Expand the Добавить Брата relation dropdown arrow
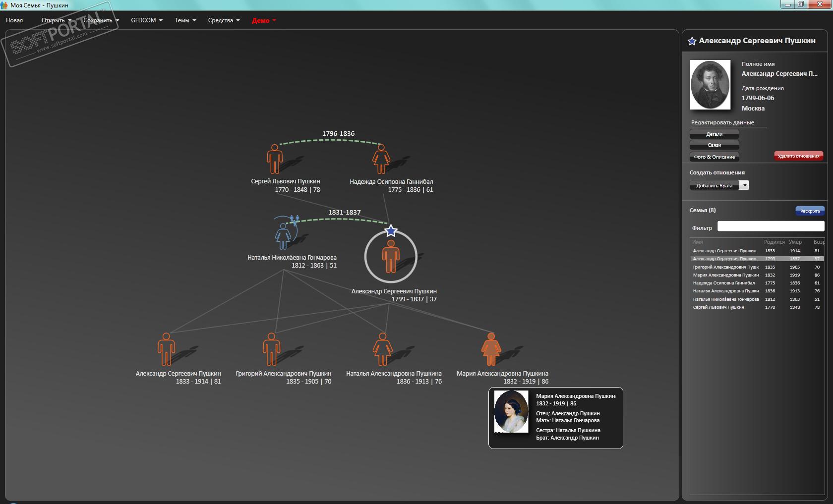This screenshot has width=833, height=504. click(x=744, y=185)
